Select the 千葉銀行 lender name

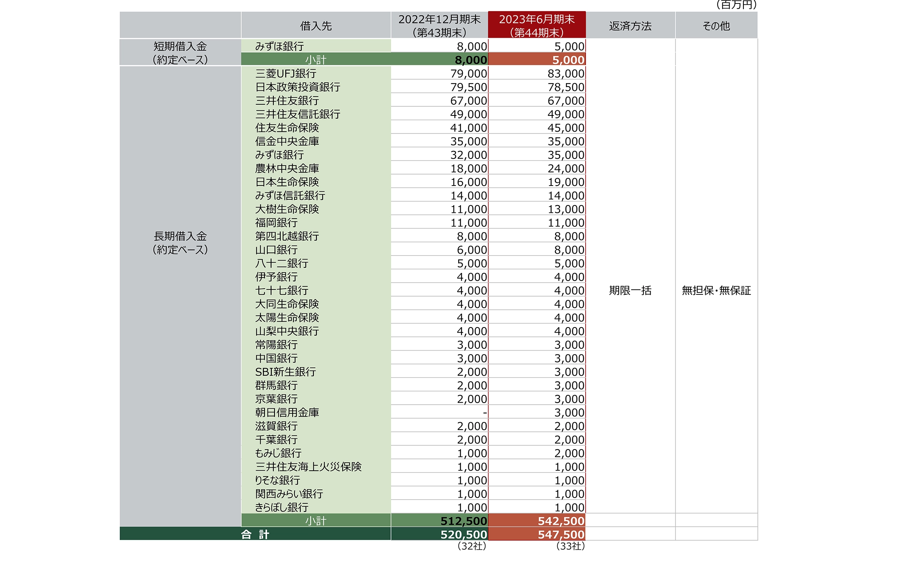276,440
